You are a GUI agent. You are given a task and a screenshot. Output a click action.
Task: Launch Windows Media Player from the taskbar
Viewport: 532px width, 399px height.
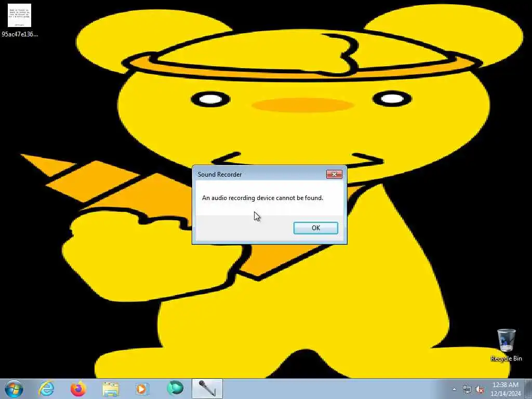tap(142, 389)
